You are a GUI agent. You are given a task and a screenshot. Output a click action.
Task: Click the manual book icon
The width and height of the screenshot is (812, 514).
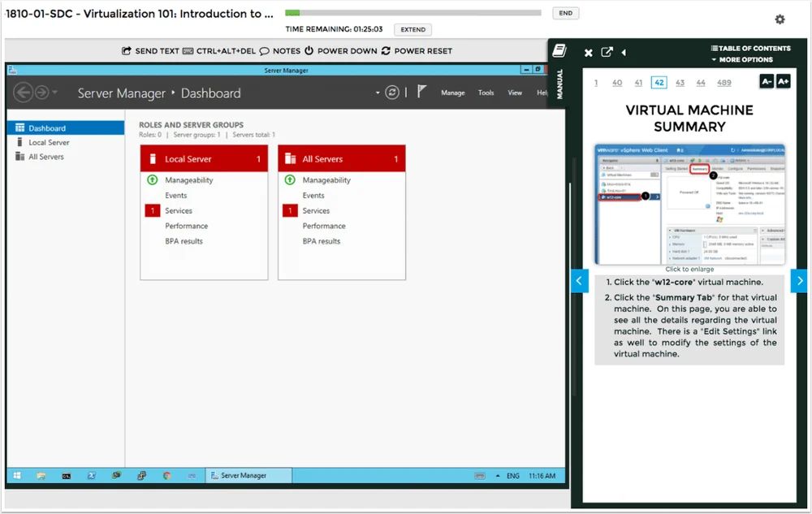click(559, 50)
